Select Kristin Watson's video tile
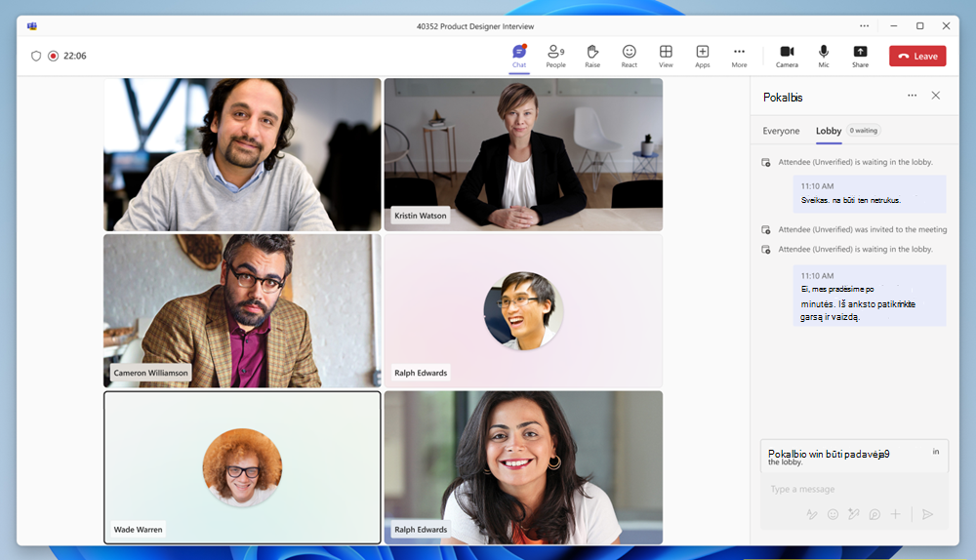 click(x=523, y=154)
